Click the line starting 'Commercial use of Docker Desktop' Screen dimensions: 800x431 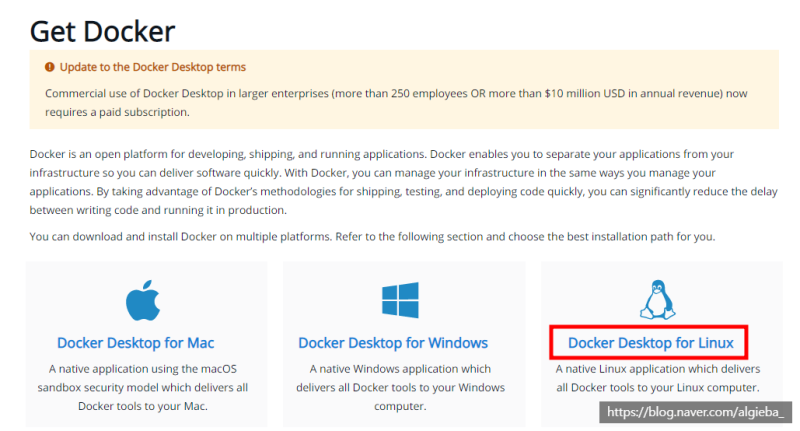(396, 94)
